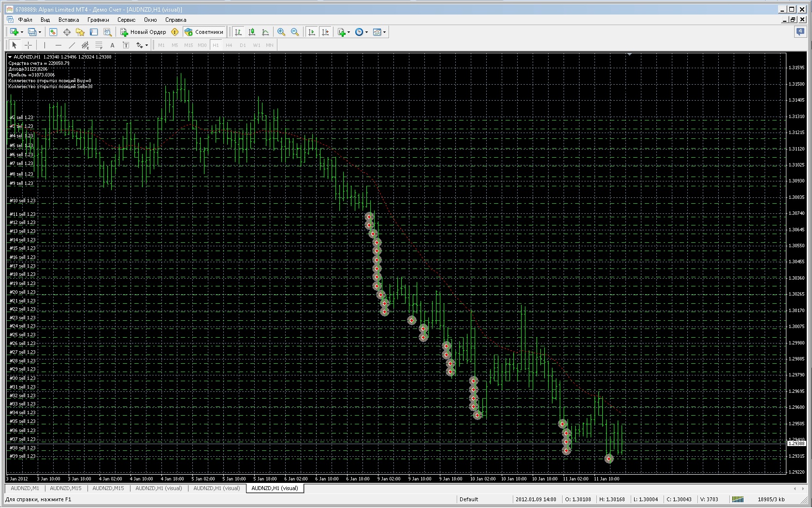812x508 pixels.
Task: Zoom in on the chart
Action: pos(281,32)
